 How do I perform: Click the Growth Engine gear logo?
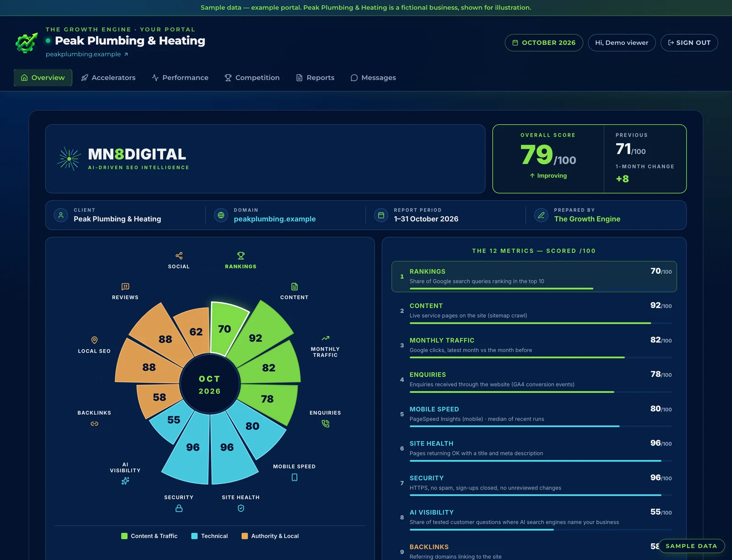[x=27, y=43]
